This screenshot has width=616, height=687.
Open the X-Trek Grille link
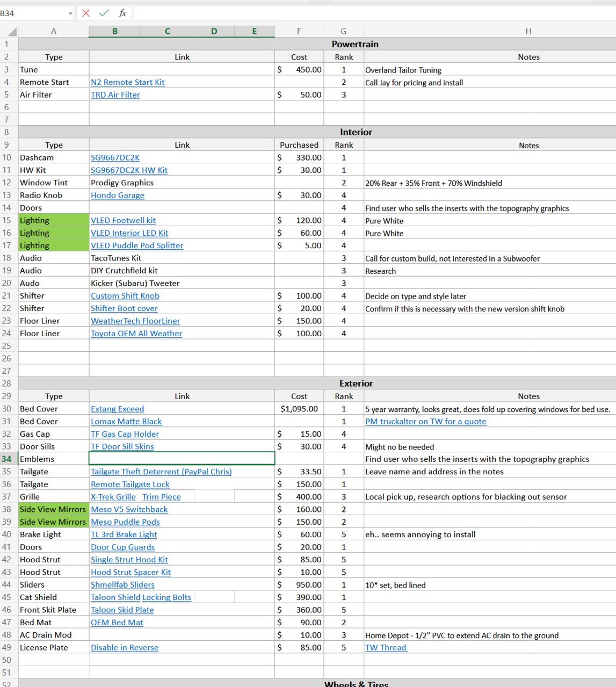pyautogui.click(x=113, y=497)
